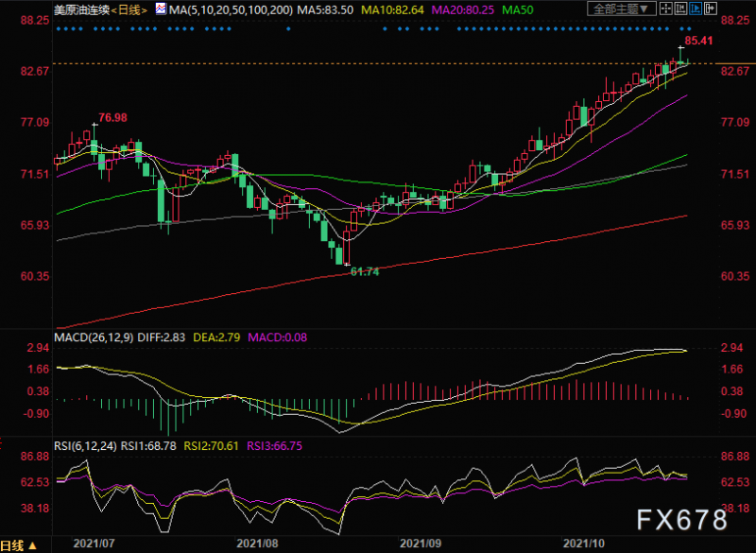Screen dimensions: 756x553
Task: Click the 76.98 peak price marker
Action: click(112, 117)
